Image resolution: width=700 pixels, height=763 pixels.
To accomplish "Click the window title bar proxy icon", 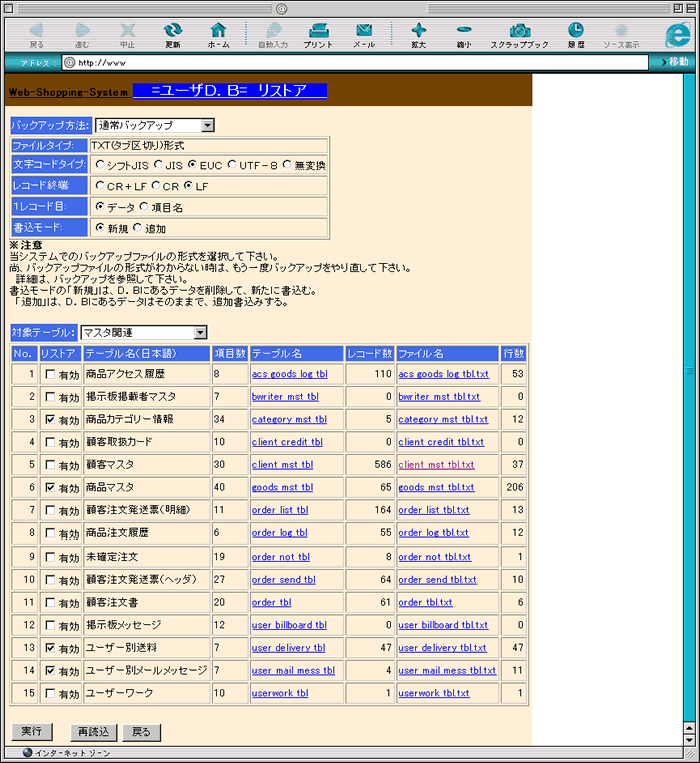I will (x=281, y=8).
